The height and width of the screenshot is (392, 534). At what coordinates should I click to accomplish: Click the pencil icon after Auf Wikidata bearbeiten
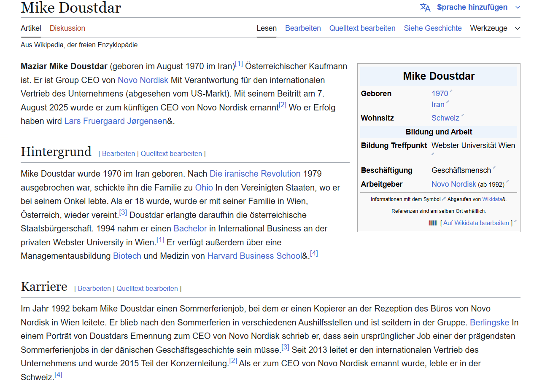[x=515, y=222]
